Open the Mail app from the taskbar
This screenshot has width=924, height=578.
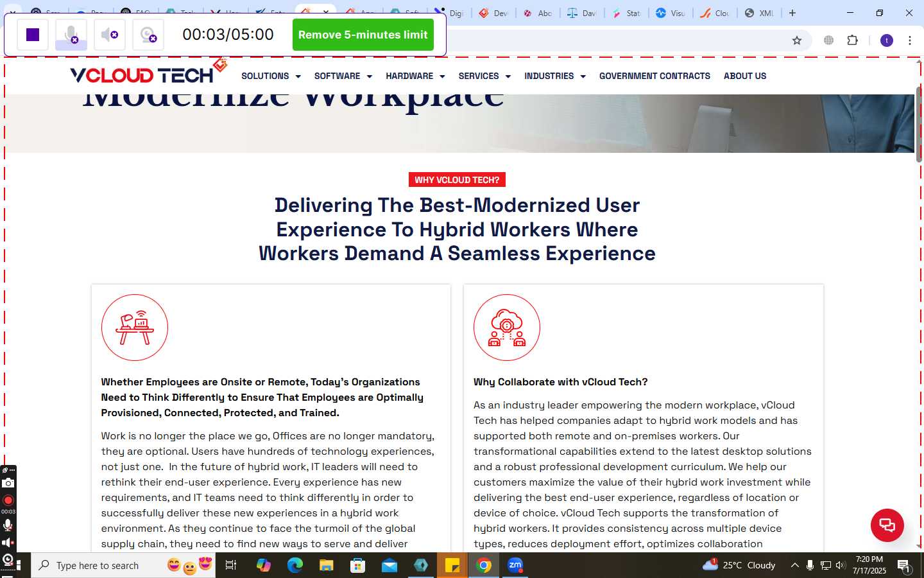pos(389,565)
